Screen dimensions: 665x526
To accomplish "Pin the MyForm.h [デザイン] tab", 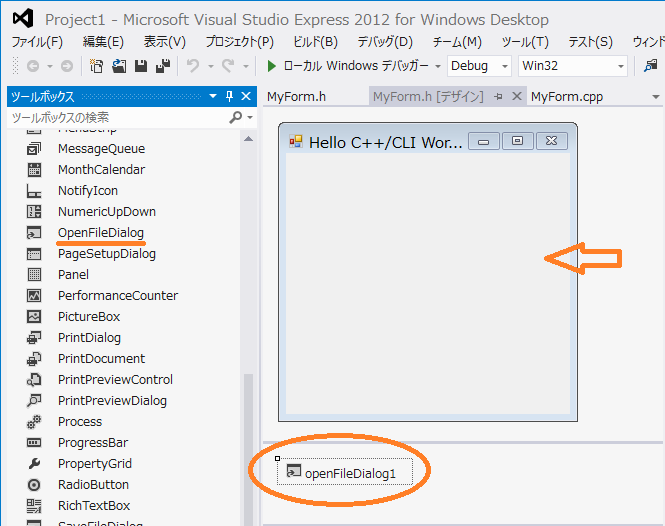I will pos(498,97).
